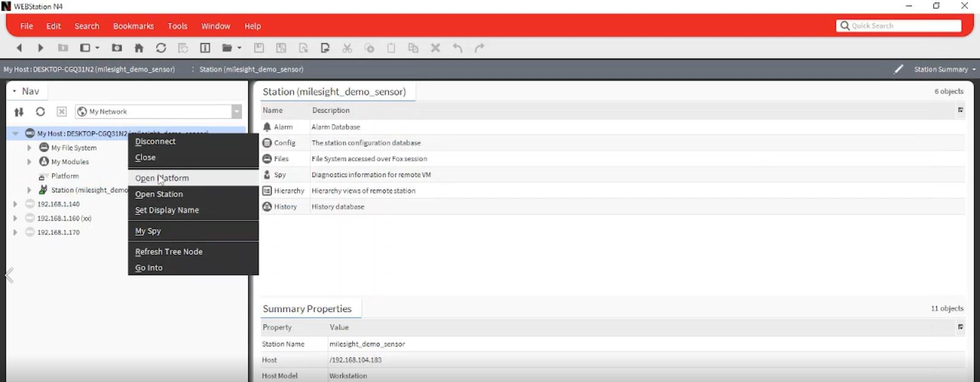Open the My Network combo box
The image size is (980, 382).
236,112
